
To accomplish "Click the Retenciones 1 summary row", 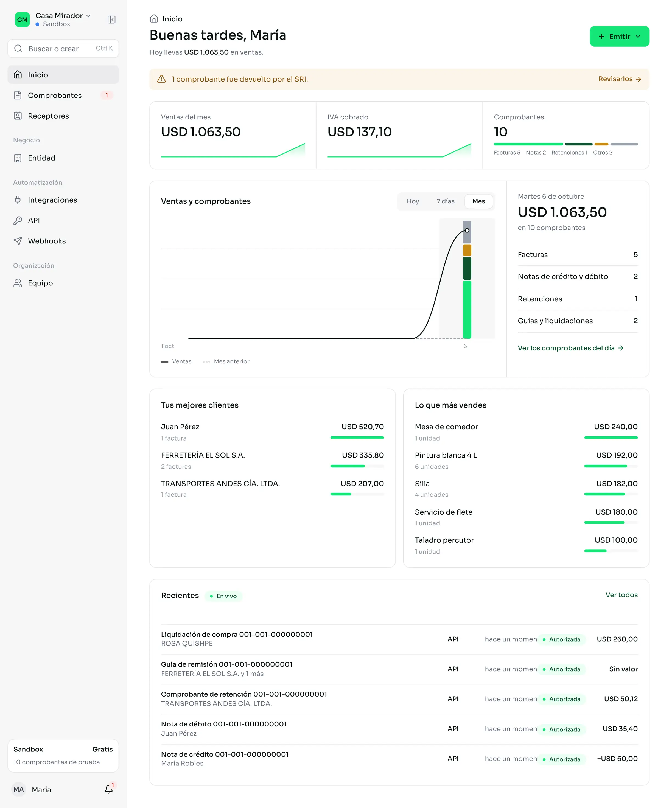I will [x=577, y=299].
